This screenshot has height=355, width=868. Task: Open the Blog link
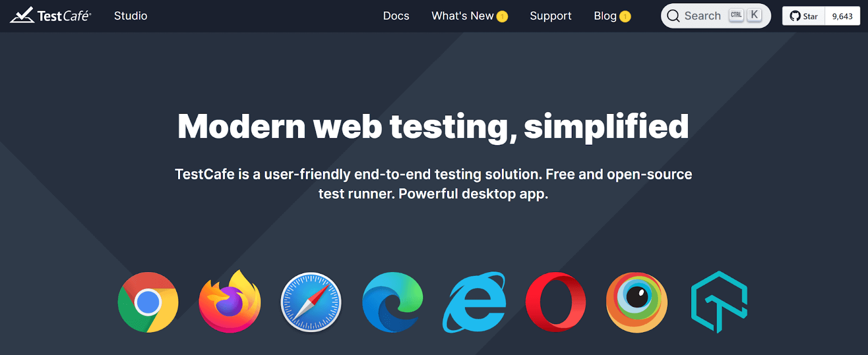605,16
